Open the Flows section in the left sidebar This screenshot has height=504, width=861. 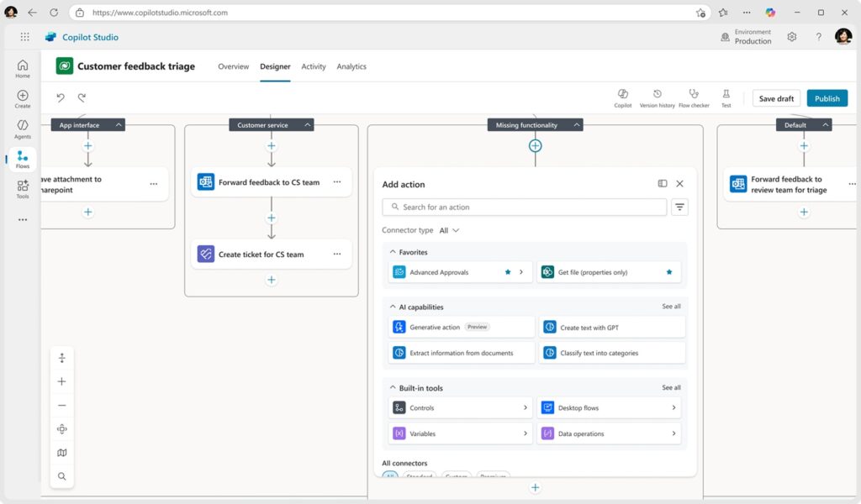22,158
